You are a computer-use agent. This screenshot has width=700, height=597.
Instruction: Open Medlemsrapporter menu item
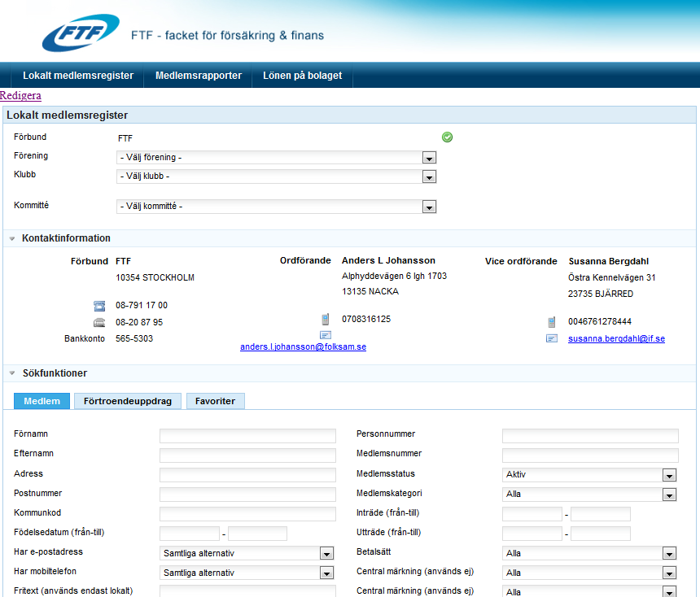(199, 76)
